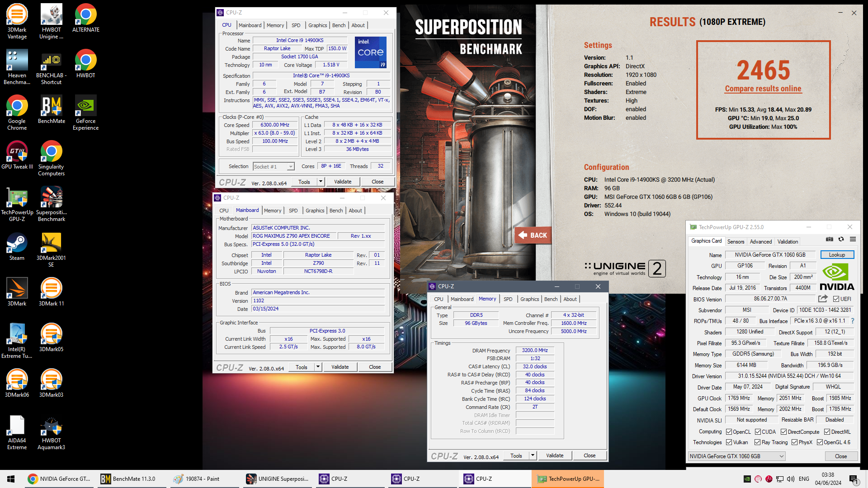Toggle the CUDA checkbox
This screenshot has height=488, width=868.
click(x=758, y=432)
